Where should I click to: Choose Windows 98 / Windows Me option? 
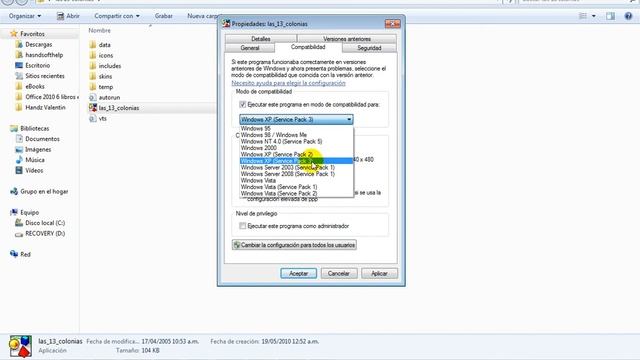tap(296, 135)
